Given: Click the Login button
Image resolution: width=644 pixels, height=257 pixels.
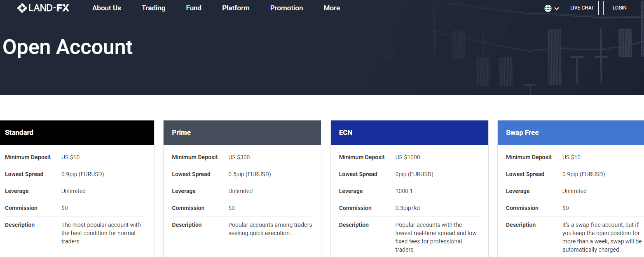Looking at the screenshot, I should pos(619,8).
